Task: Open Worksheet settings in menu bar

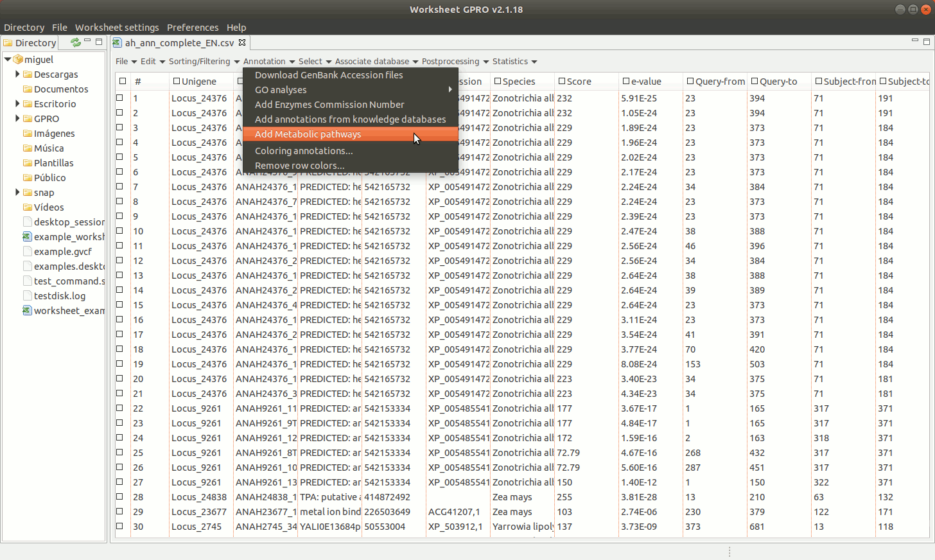Action: [117, 28]
